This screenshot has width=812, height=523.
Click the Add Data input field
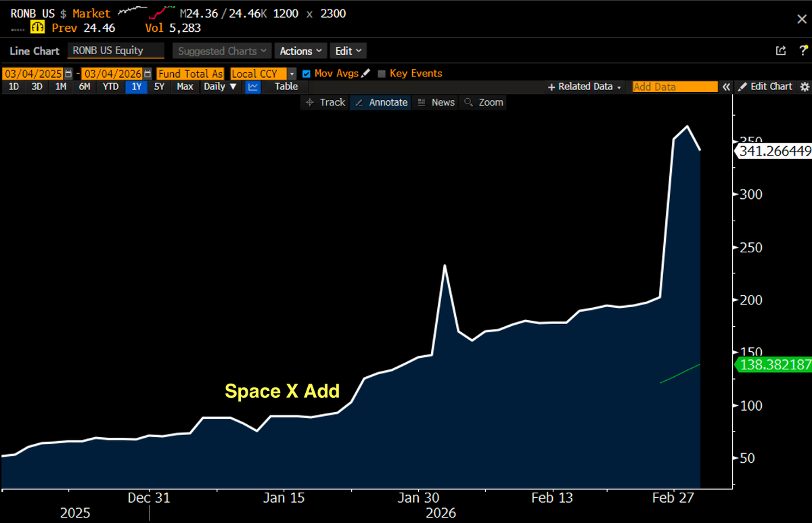pos(674,87)
